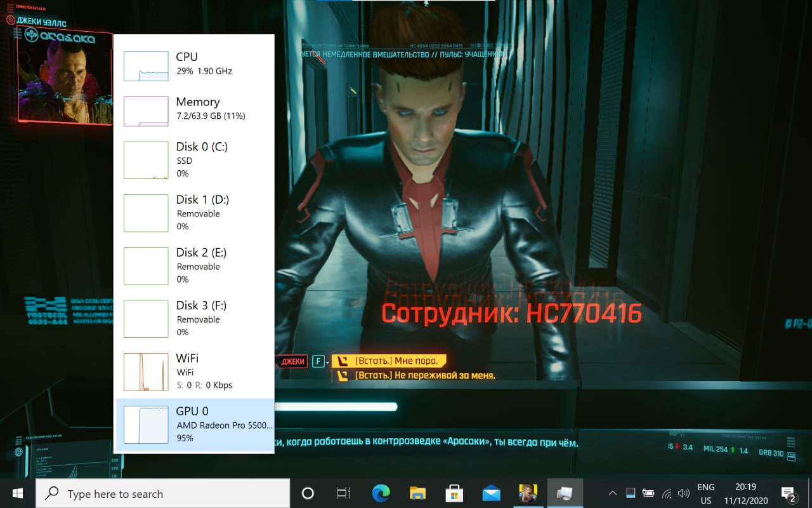Open the clock showing 20:19
Screen dimensions: 812x508
tap(745, 493)
